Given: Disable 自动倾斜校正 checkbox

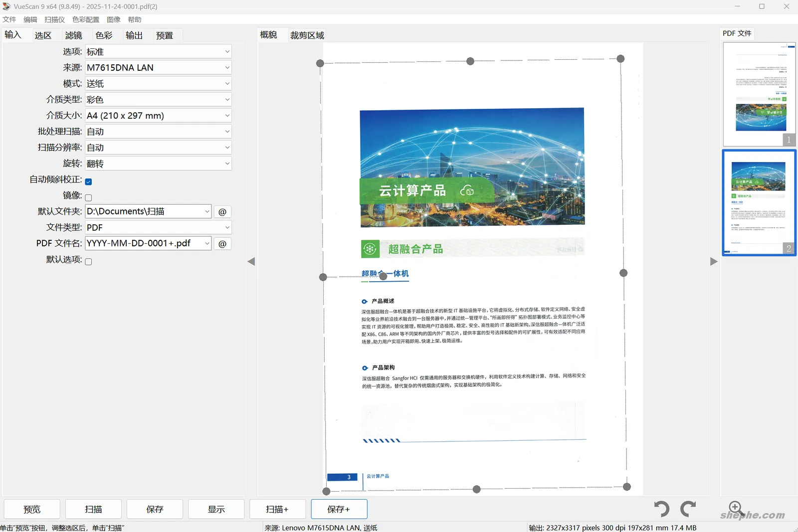Looking at the screenshot, I should (88, 181).
